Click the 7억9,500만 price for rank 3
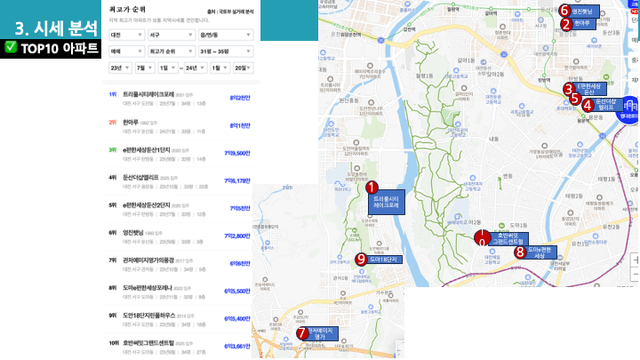The width and height of the screenshot is (640, 360). click(237, 153)
